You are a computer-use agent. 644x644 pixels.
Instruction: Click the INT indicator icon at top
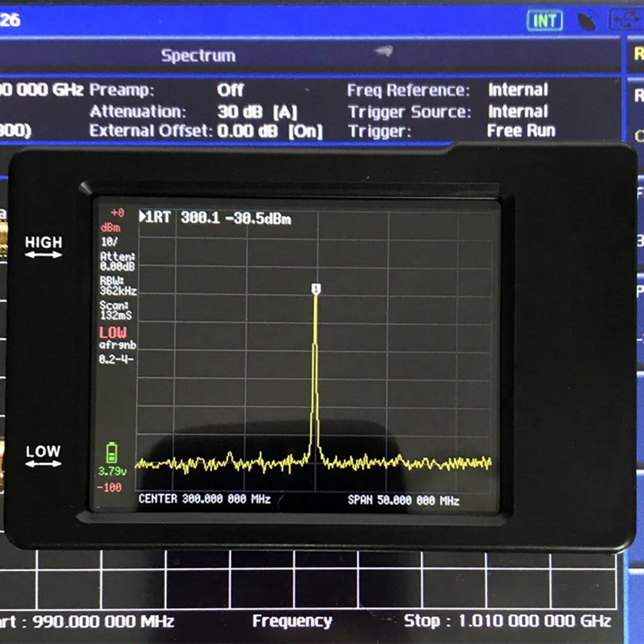click(x=545, y=21)
